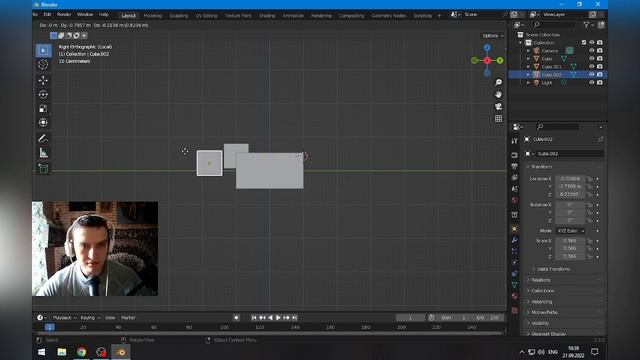The image size is (640, 360).
Task: Hide Camera in viewport via eye icon
Action: tap(591, 51)
